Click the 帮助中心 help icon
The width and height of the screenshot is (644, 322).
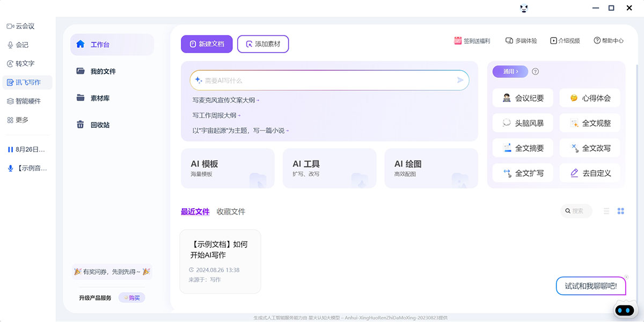point(597,41)
